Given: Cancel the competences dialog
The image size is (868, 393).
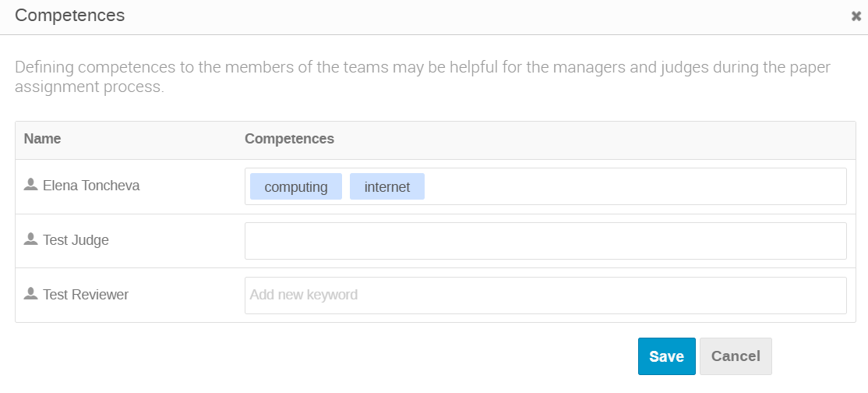Looking at the screenshot, I should (736, 356).
